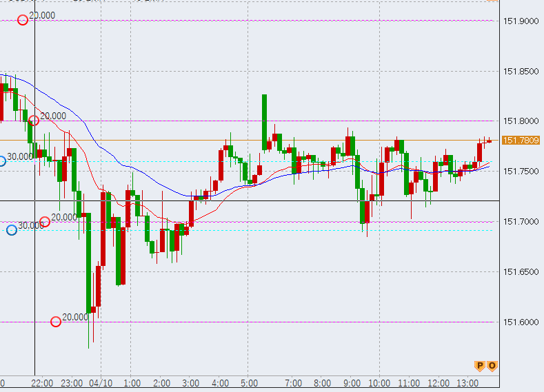Click the 20,000 label at 151.6000 level
This screenshot has width=544, height=392.
(75, 317)
